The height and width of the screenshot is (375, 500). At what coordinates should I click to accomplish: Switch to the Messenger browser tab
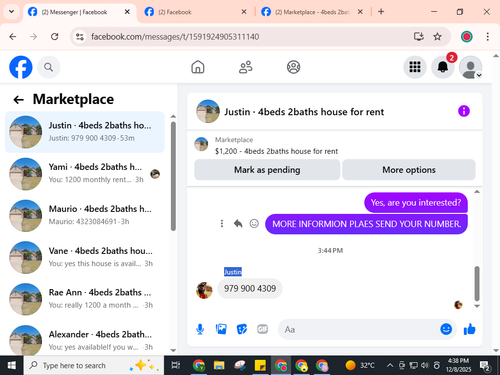(x=79, y=12)
